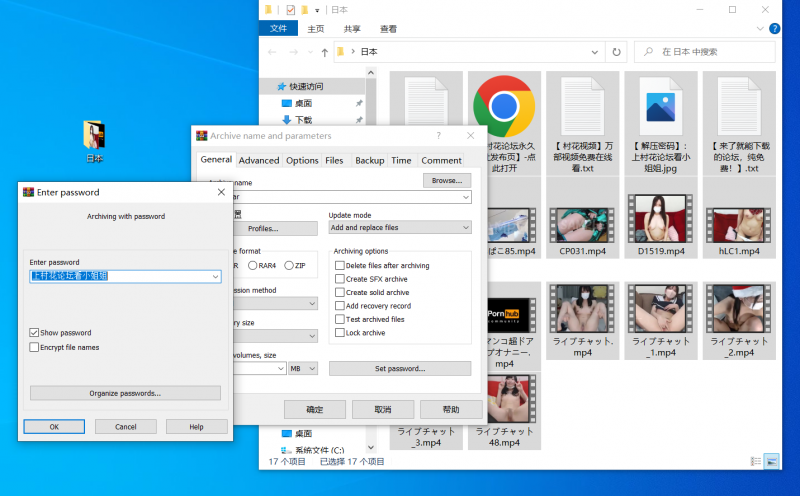Image resolution: width=800 pixels, height=496 pixels.
Task: Select the 日本 folder icon on the desktop
Action: [94, 134]
